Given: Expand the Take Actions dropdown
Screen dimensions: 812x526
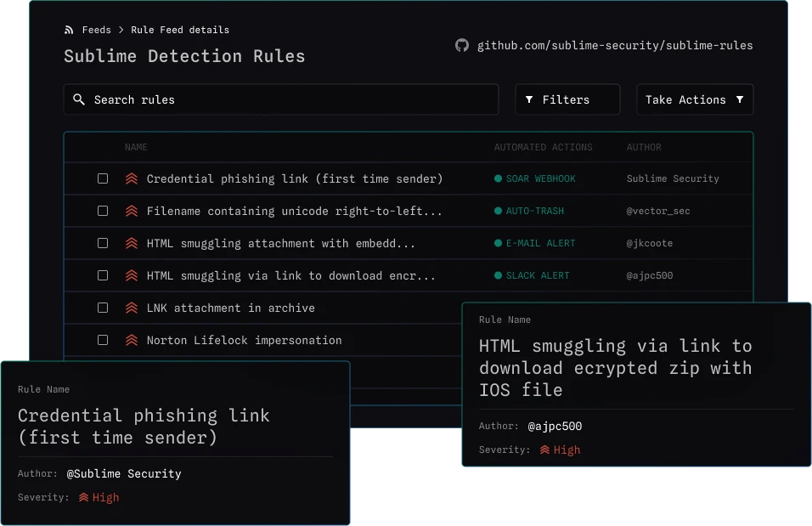Looking at the screenshot, I should point(695,99).
